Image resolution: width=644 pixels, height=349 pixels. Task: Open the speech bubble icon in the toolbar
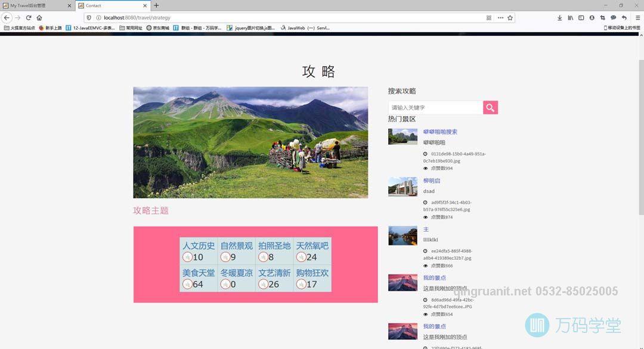614,17
